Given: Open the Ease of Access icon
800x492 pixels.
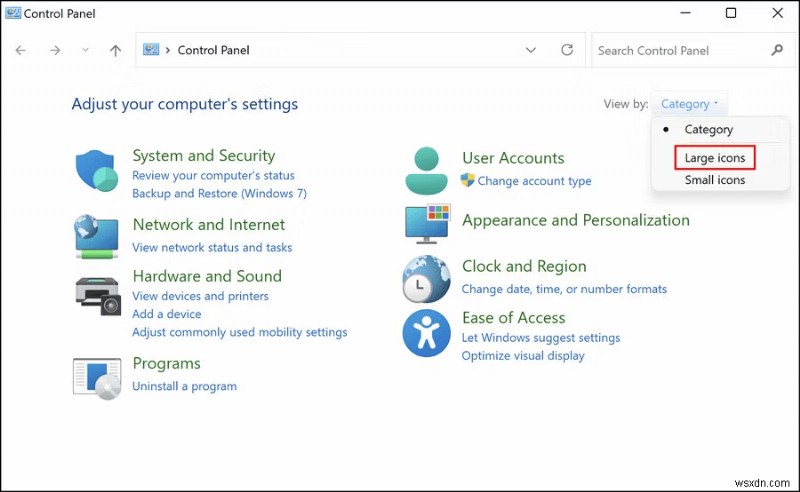Looking at the screenshot, I should pyautogui.click(x=426, y=333).
